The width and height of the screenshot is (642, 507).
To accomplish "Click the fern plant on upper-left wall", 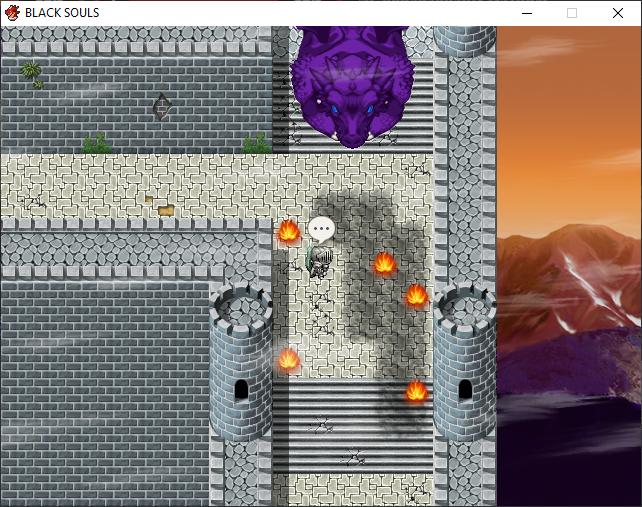I will coord(31,70).
